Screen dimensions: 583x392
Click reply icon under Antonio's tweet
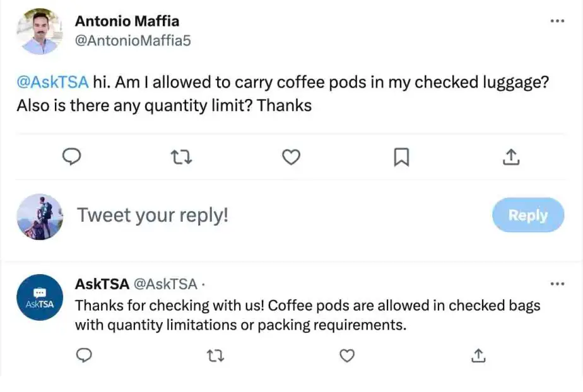coord(71,157)
